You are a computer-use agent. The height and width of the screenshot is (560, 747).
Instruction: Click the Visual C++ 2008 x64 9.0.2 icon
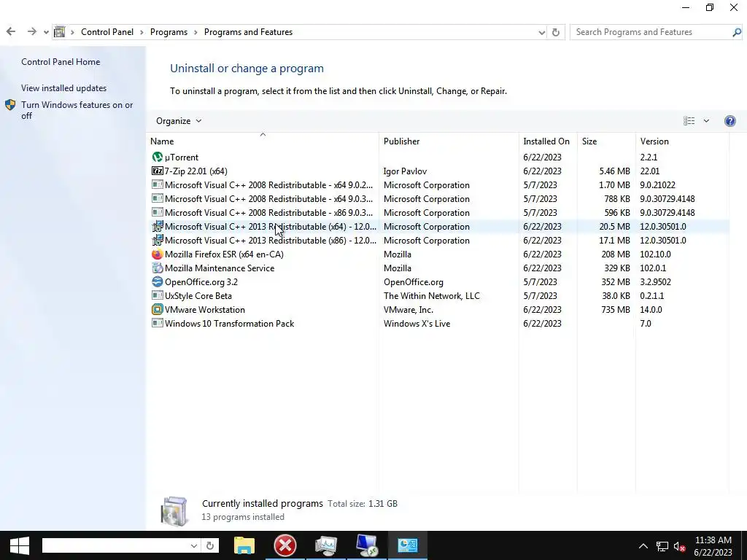158,184
